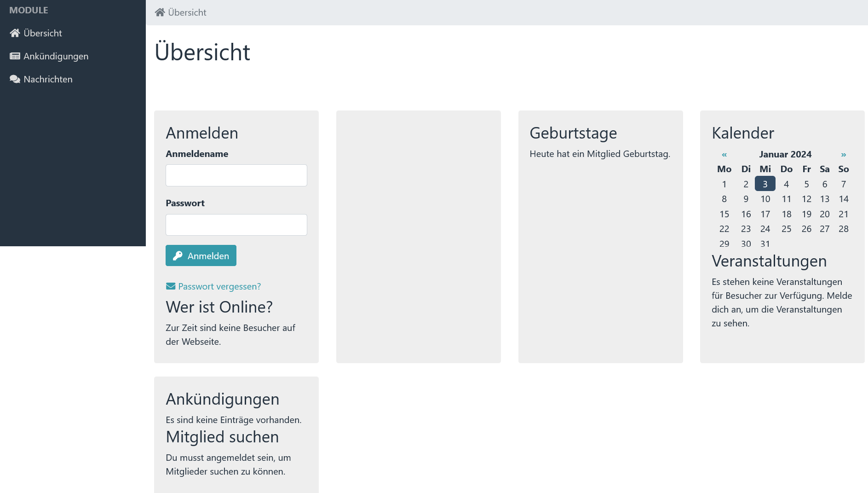The width and height of the screenshot is (868, 493).
Task: Click the speech bubbles icon for Nachrichten
Action: click(x=15, y=79)
